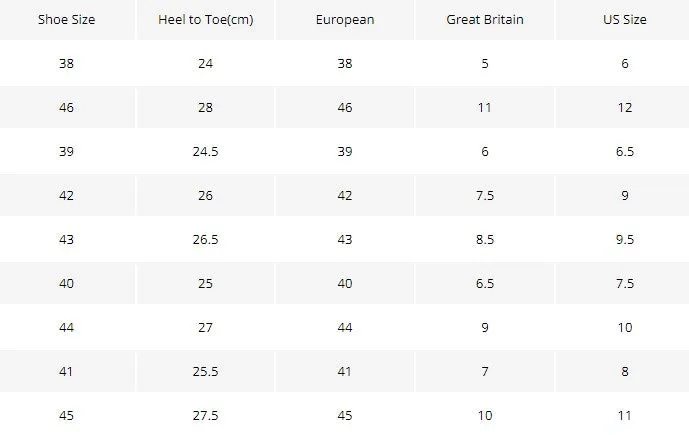689x435 pixels.
Task: Click shoe size 45 in first column
Action: pos(66,416)
